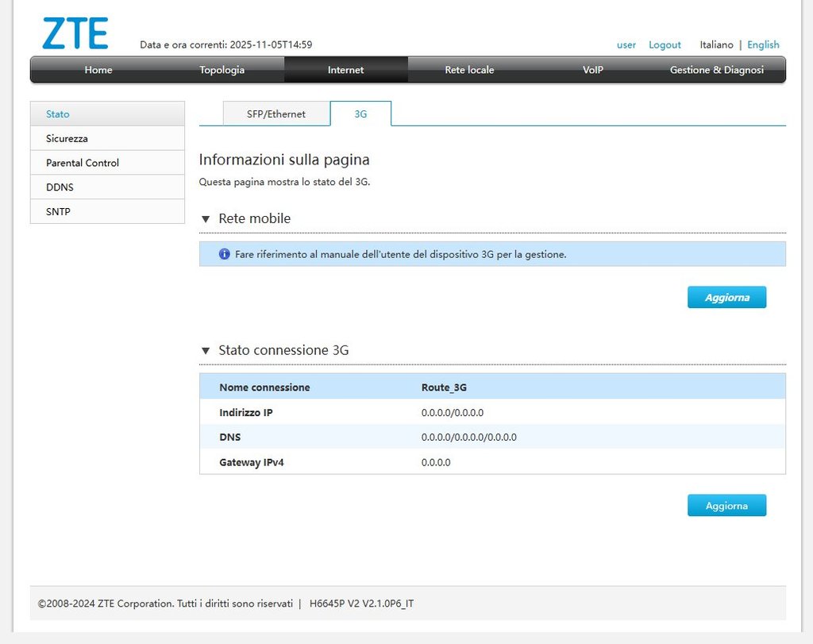The width and height of the screenshot is (813, 644).
Task: Click the Logout link
Action: (x=665, y=45)
